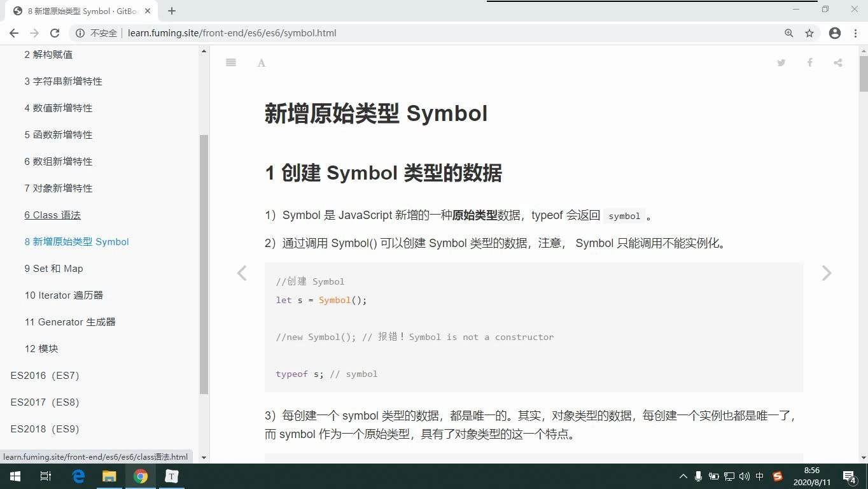Viewport: 868px width, 489px height.
Task: Open chapter 12 模块
Action: tap(41, 349)
